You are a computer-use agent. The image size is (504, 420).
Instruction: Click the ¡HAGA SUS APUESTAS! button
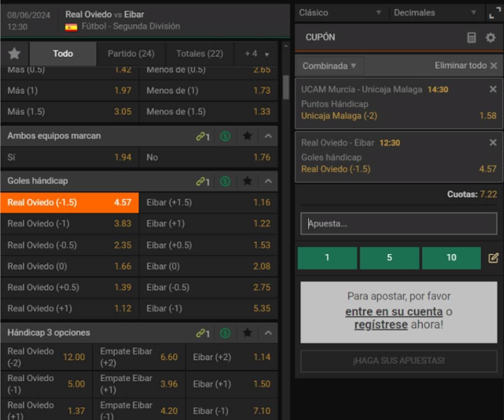tap(399, 361)
